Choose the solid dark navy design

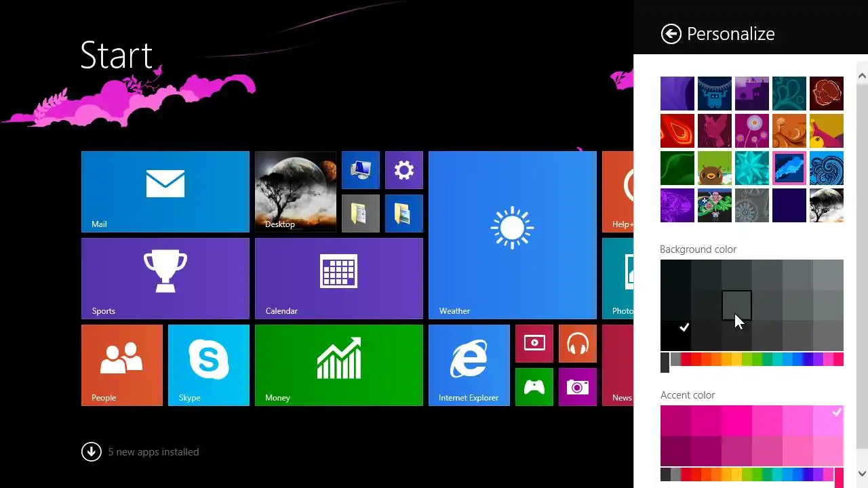(x=789, y=205)
